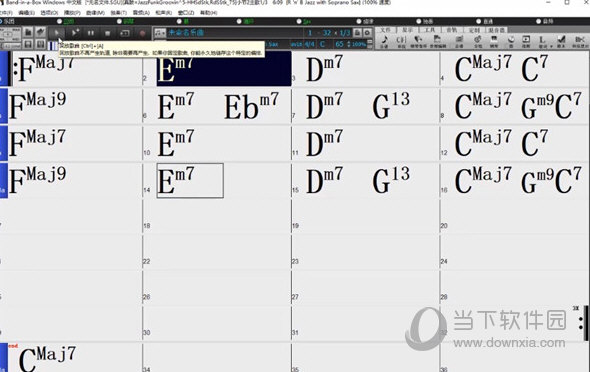Click the fourth icon in the view toolbar
Screen dimensions: 590x372
[x=438, y=41]
